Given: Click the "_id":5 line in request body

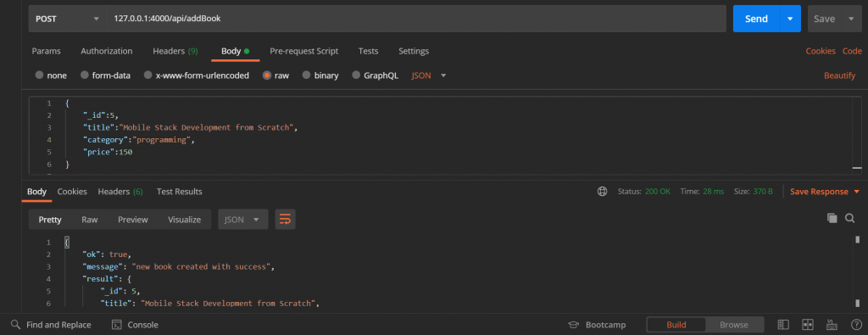Looking at the screenshot, I should point(101,115).
